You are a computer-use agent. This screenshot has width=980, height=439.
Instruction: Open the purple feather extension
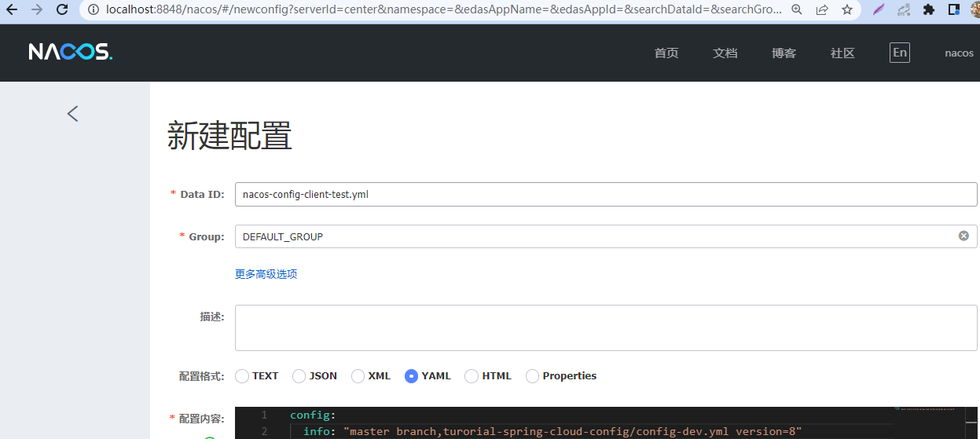click(879, 9)
